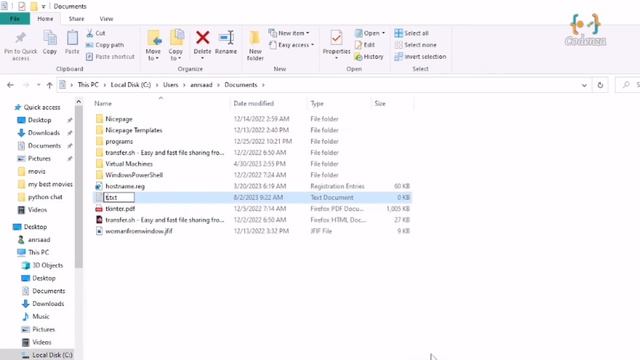This screenshot has height=360, width=640.
Task: Click the red Delete icon
Action: pyautogui.click(x=202, y=38)
